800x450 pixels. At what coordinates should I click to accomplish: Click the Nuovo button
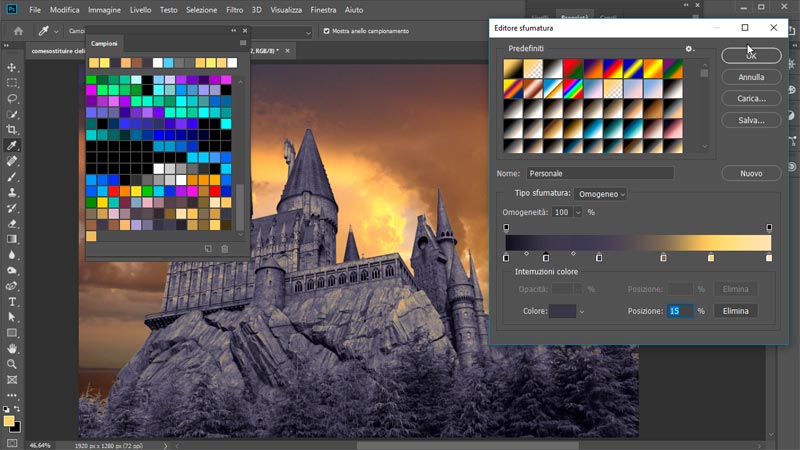click(751, 173)
